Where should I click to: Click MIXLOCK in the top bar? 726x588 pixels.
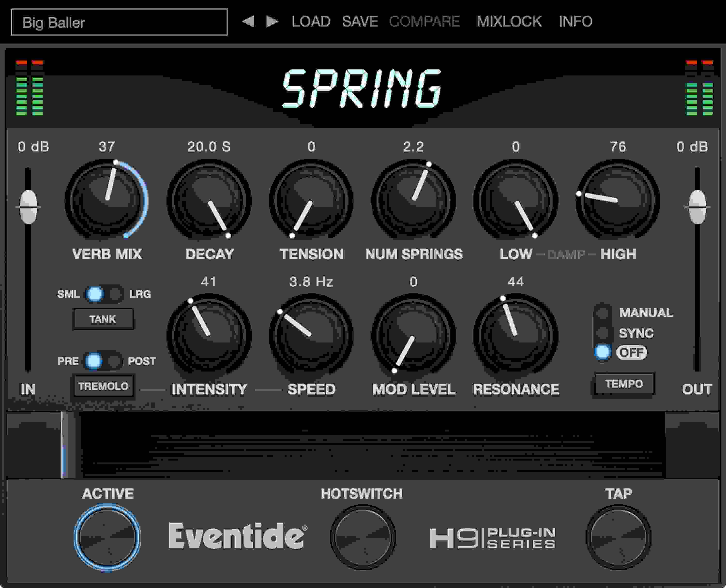tap(509, 21)
